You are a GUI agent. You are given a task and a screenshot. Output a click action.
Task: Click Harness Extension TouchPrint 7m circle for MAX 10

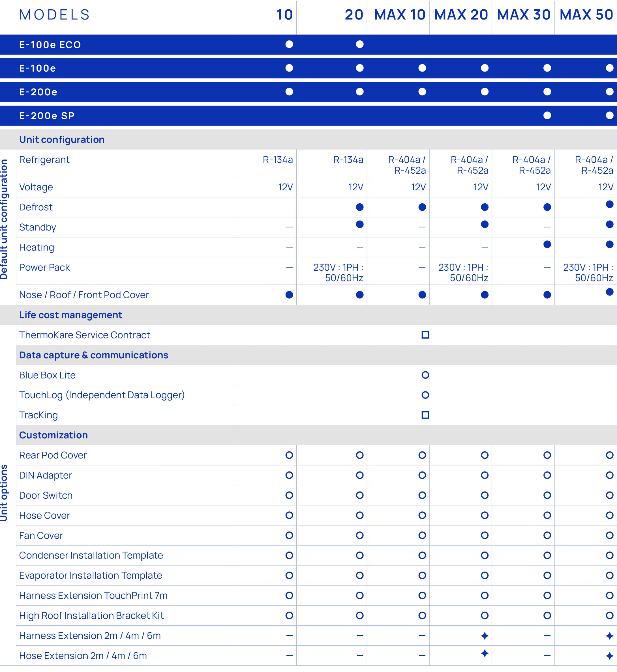pos(422,595)
